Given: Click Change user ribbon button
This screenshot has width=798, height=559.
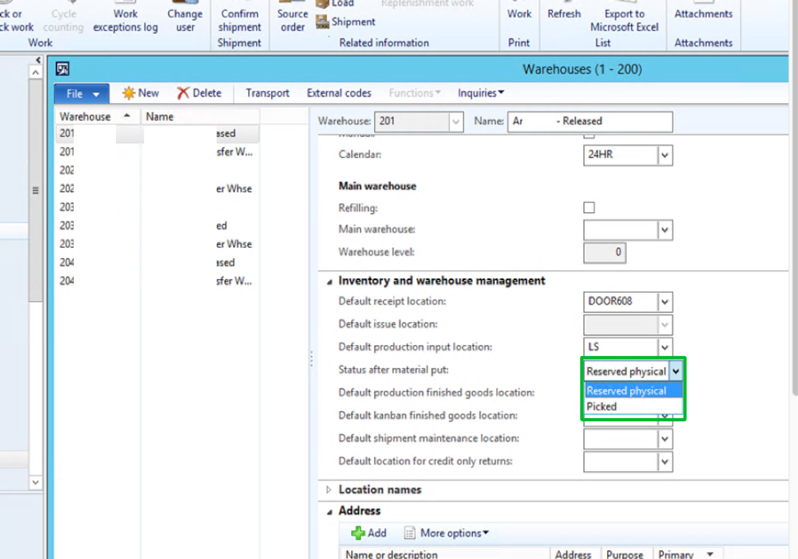Looking at the screenshot, I should tap(185, 20).
